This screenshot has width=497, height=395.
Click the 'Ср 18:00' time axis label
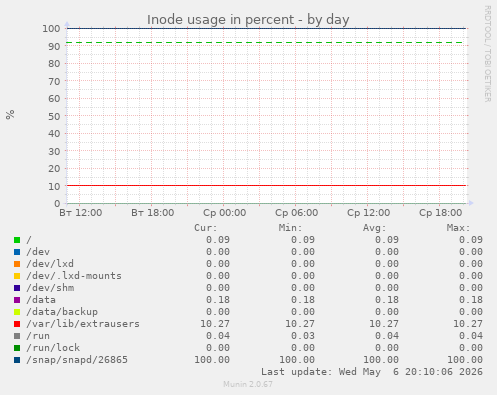441,213
